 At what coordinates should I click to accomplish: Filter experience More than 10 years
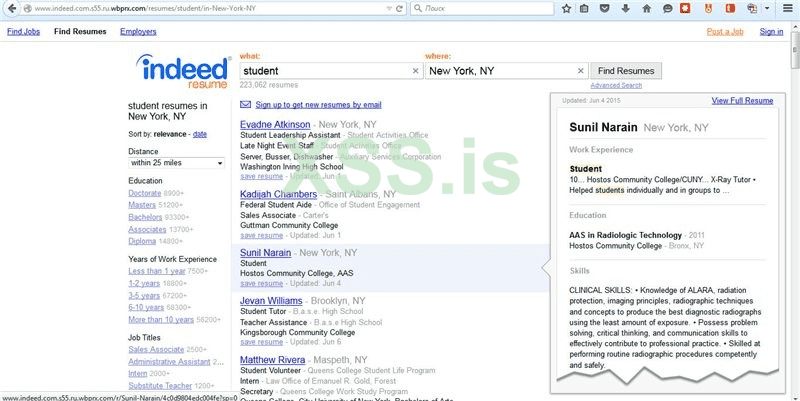[x=161, y=320]
